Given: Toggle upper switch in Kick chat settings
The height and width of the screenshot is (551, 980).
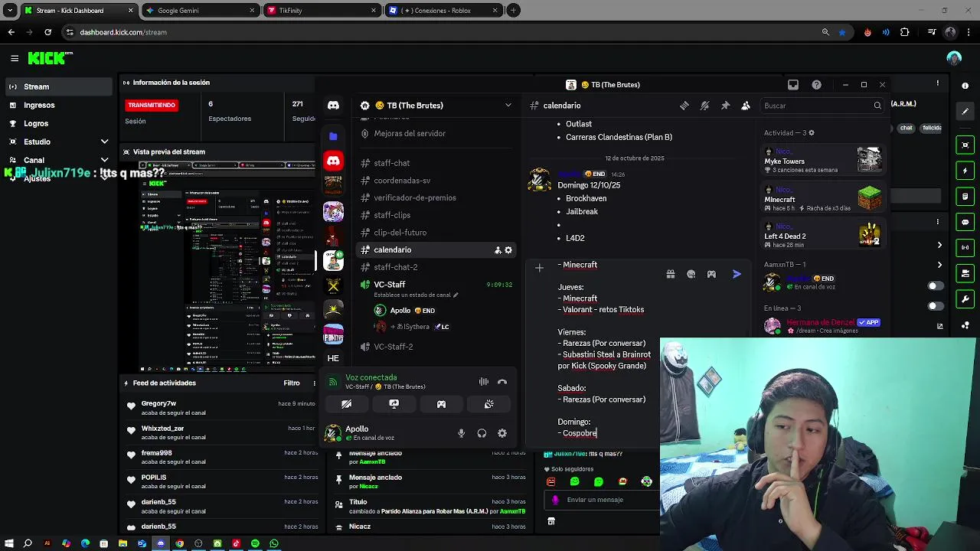Looking at the screenshot, I should coord(934,286).
